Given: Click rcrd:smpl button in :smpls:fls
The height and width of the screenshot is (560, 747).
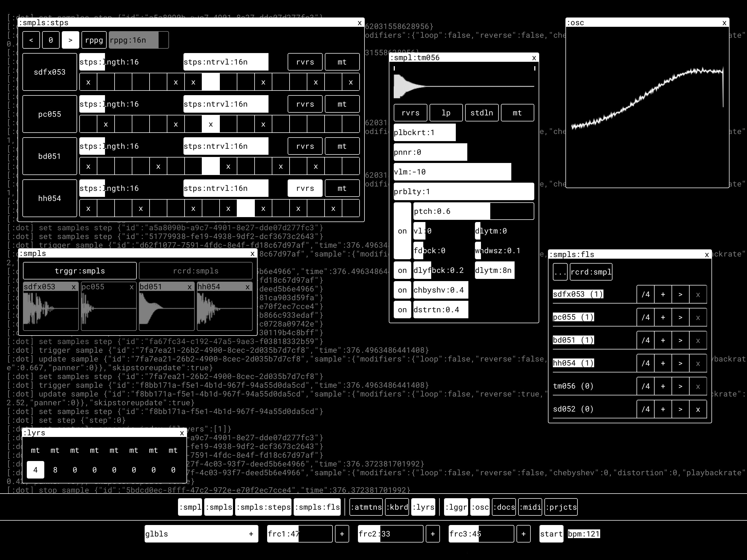Looking at the screenshot, I should coord(591,272).
